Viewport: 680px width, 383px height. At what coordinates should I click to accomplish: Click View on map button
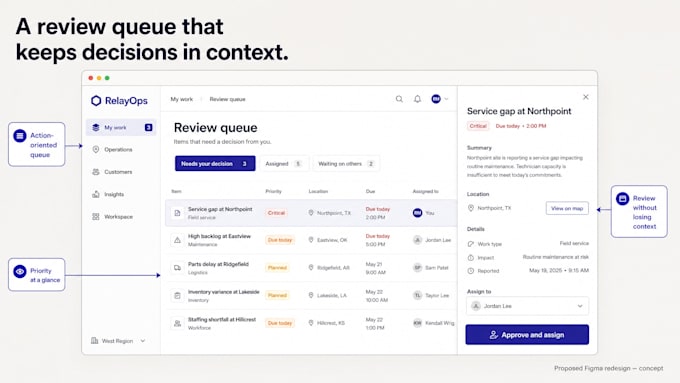pyautogui.click(x=567, y=208)
